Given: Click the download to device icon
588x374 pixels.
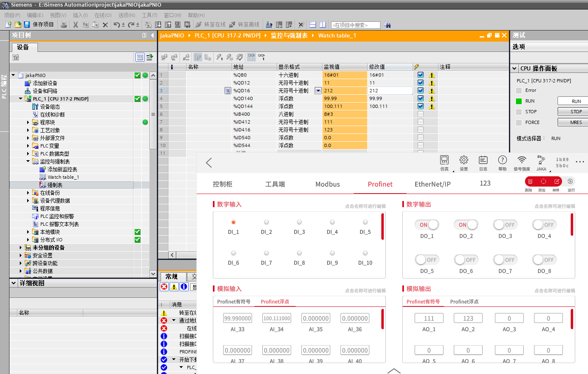Looking at the screenshot, I should pos(158,25).
